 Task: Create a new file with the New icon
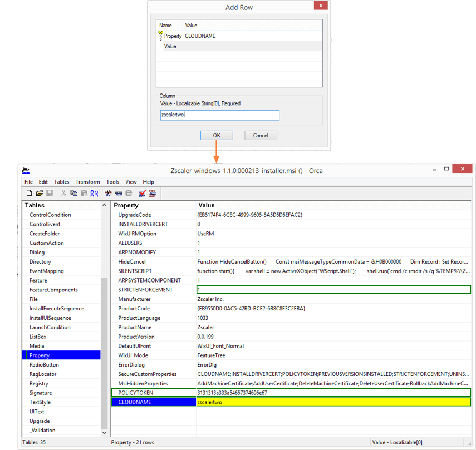(29, 193)
